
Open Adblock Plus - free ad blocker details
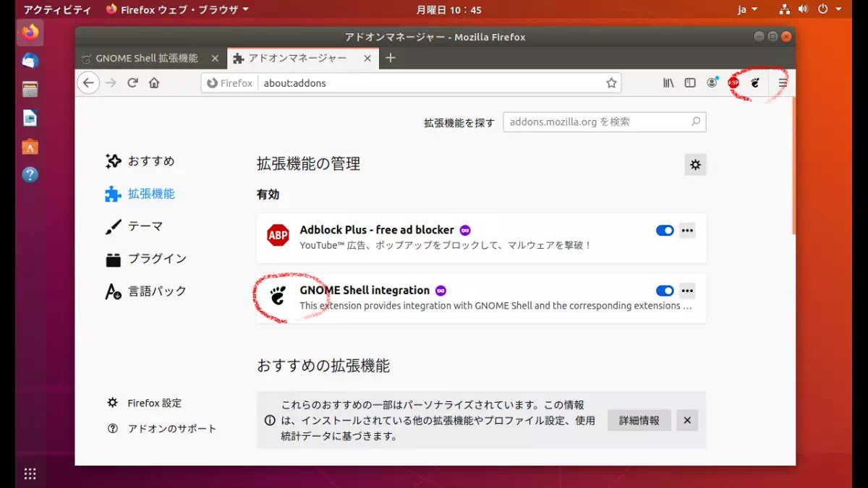click(x=377, y=230)
